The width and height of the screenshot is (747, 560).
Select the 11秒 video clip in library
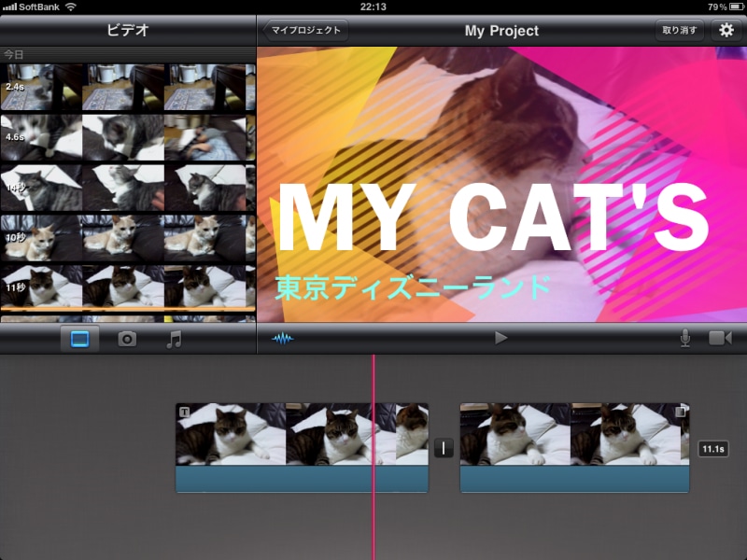click(126, 286)
